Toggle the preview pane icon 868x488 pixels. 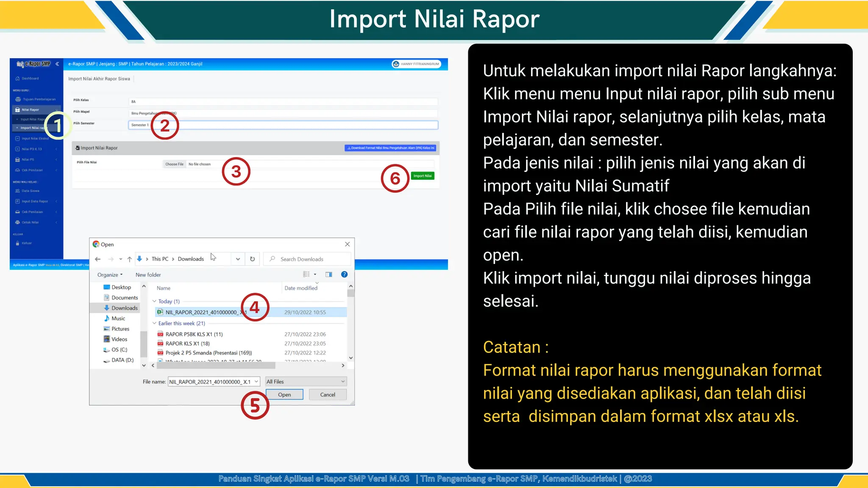click(x=328, y=274)
